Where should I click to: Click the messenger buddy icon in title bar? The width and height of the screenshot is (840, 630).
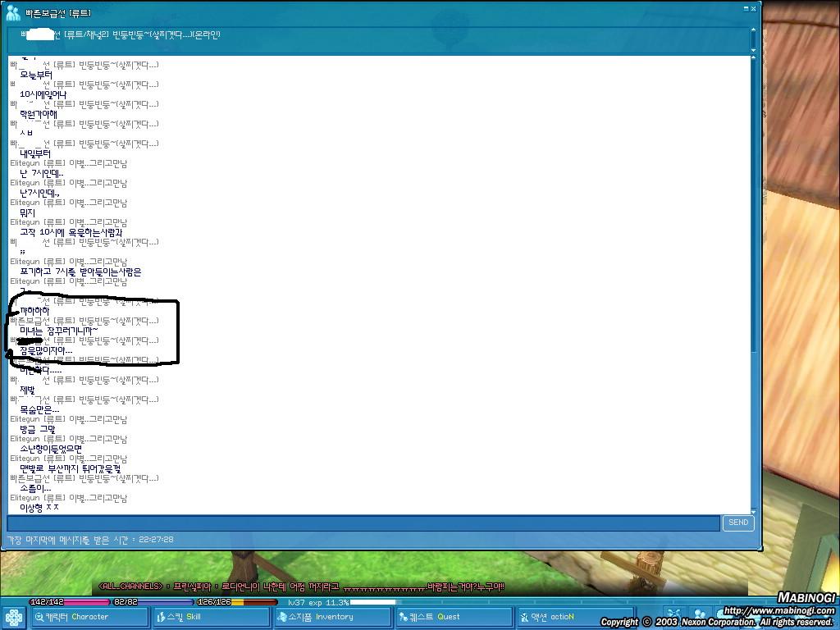13,11
